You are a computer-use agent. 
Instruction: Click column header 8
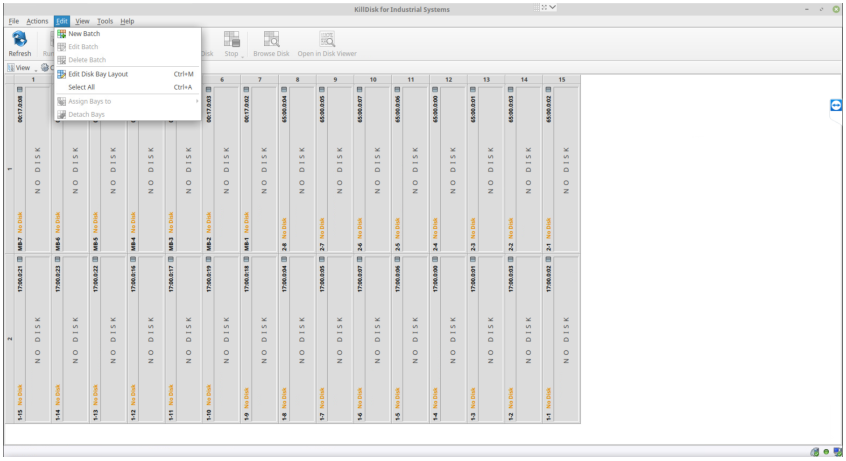297,79
